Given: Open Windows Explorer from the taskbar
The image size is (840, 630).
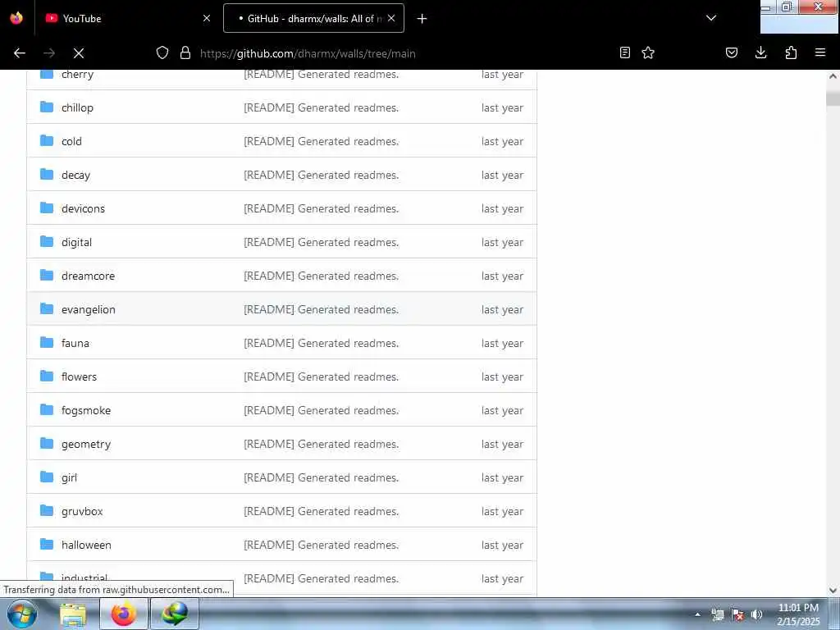Looking at the screenshot, I should coord(73,614).
